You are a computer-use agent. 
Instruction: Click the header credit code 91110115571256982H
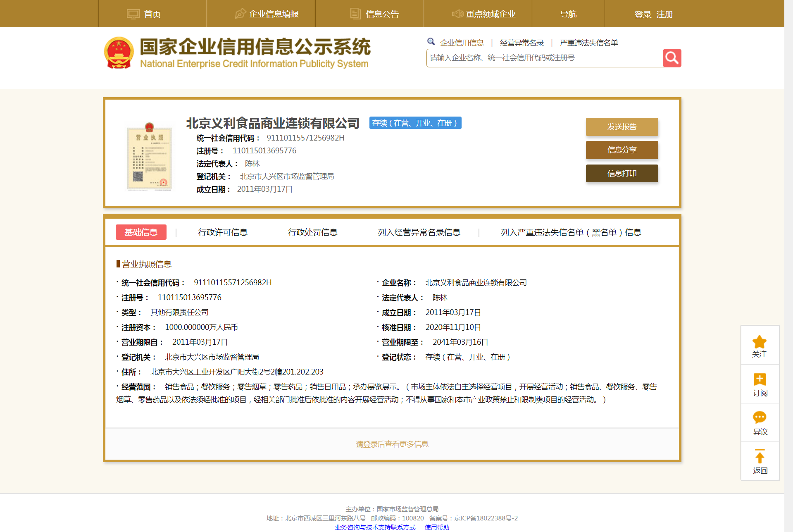pyautogui.click(x=305, y=138)
